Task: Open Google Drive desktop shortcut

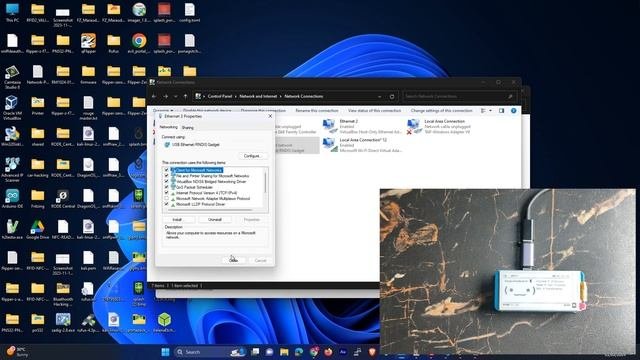Action: (x=38, y=230)
